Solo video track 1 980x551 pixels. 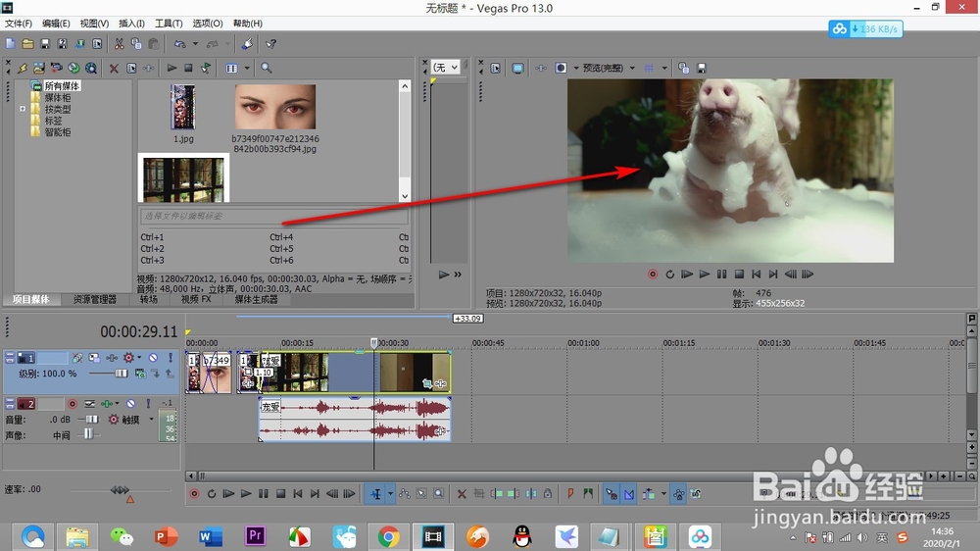click(x=170, y=358)
